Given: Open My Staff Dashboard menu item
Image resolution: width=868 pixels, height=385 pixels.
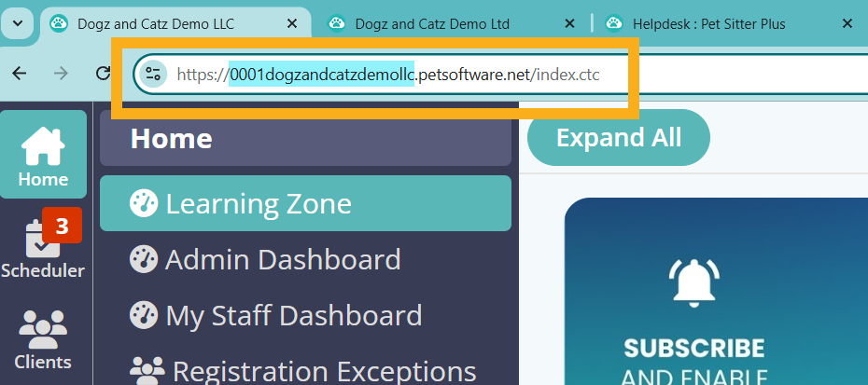Looking at the screenshot, I should 305,315.
